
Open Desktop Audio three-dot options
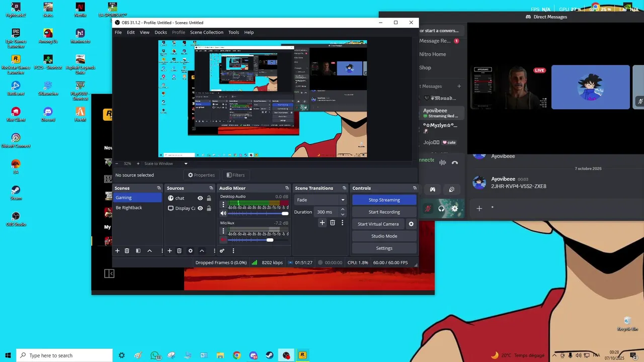click(x=223, y=205)
